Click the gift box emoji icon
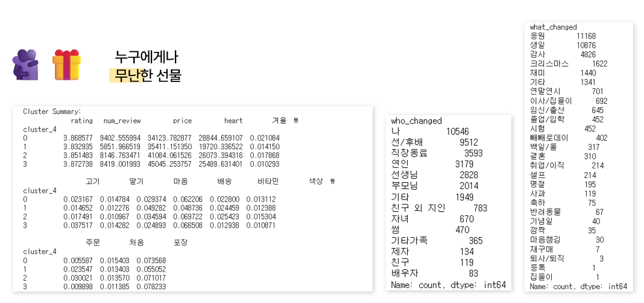644x303 pixels. click(x=66, y=65)
